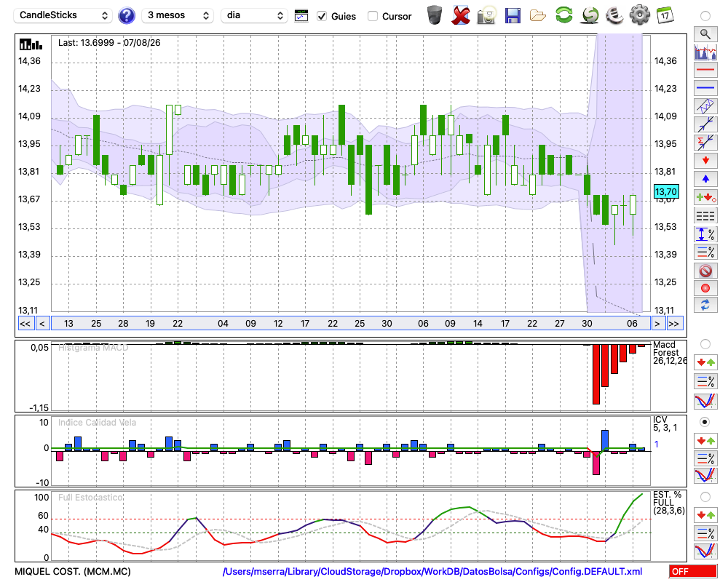The image size is (728, 582).
Task: Select the main chart percent lines tool
Action: (x=705, y=252)
